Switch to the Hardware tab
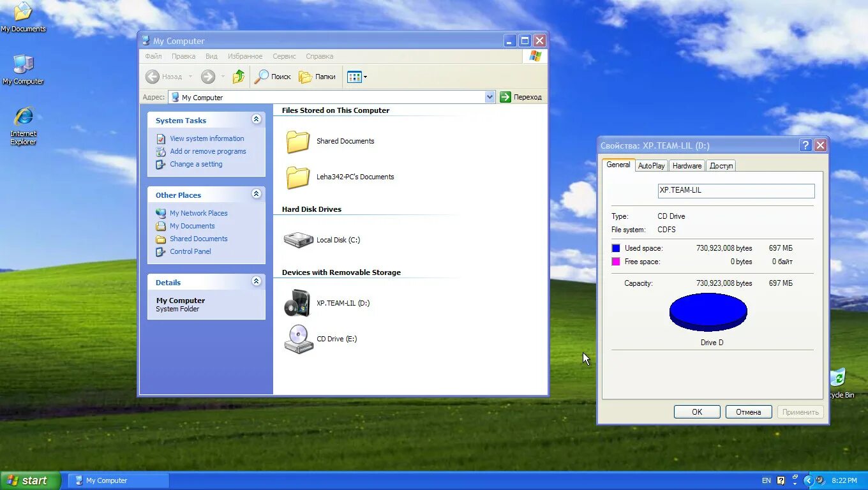The height and width of the screenshot is (490, 868). tap(687, 166)
